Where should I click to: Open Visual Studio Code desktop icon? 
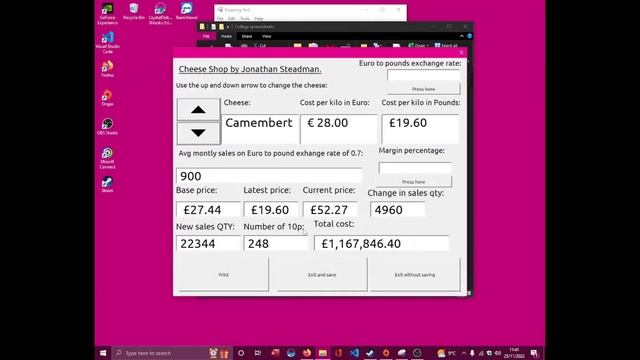(x=107, y=42)
